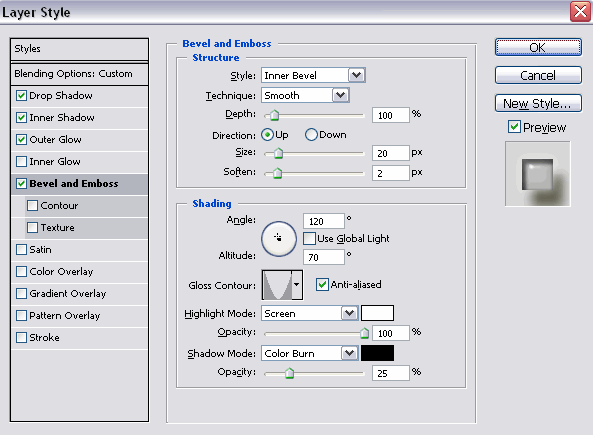Image resolution: width=593 pixels, height=435 pixels.
Task: Open the Gloss Contour picker arrow
Action: point(296,285)
